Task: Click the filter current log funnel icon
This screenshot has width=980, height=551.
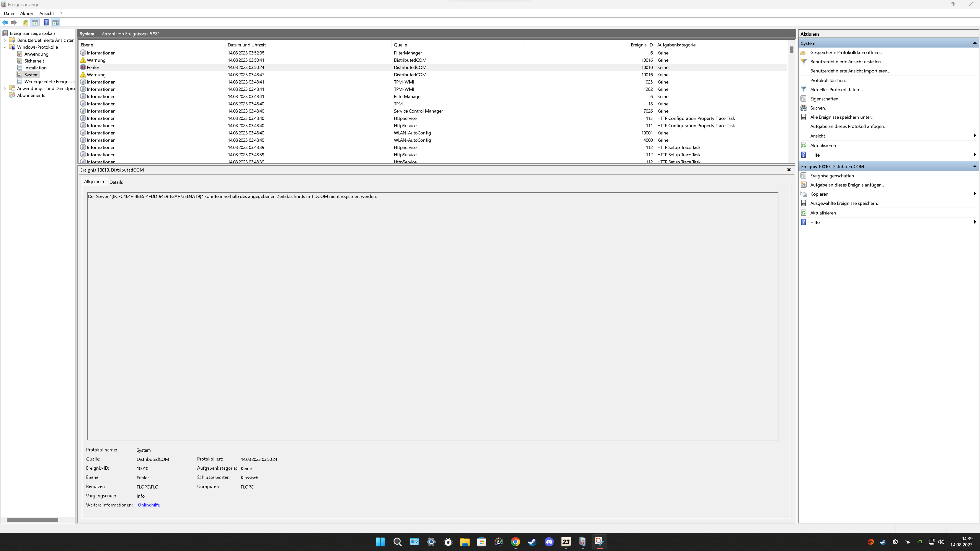Action: [x=803, y=89]
